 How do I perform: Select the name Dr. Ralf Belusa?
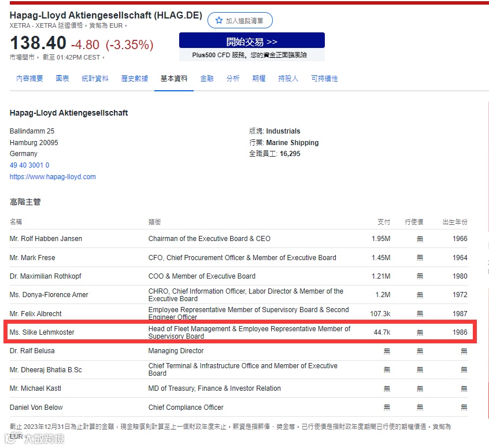pos(32,351)
